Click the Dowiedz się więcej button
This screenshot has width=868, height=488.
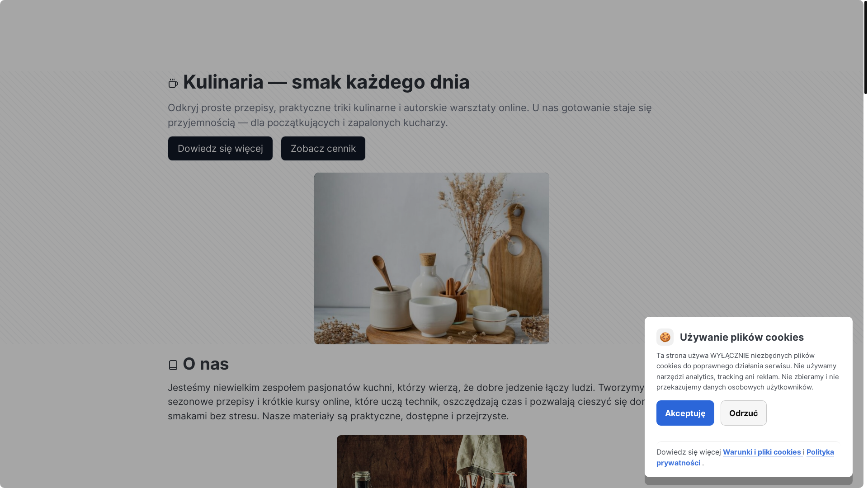220,148
